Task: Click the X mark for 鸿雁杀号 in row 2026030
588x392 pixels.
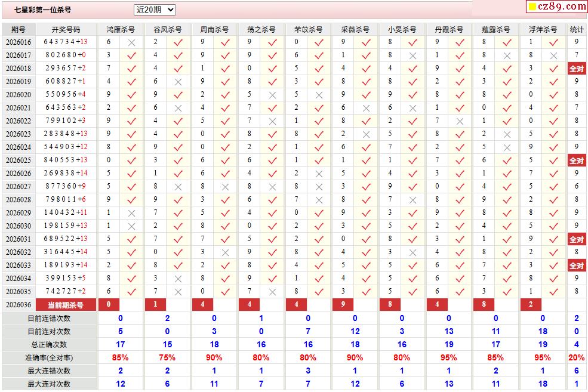Action: coord(131,226)
